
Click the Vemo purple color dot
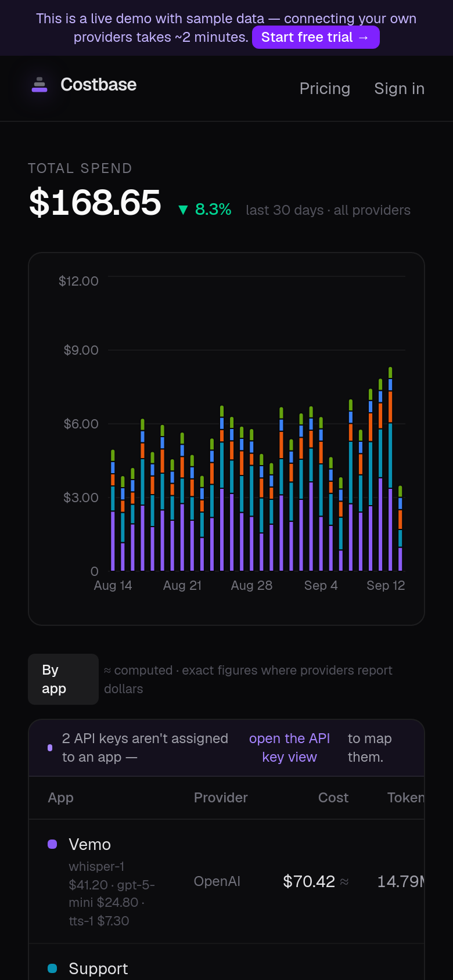point(52,844)
